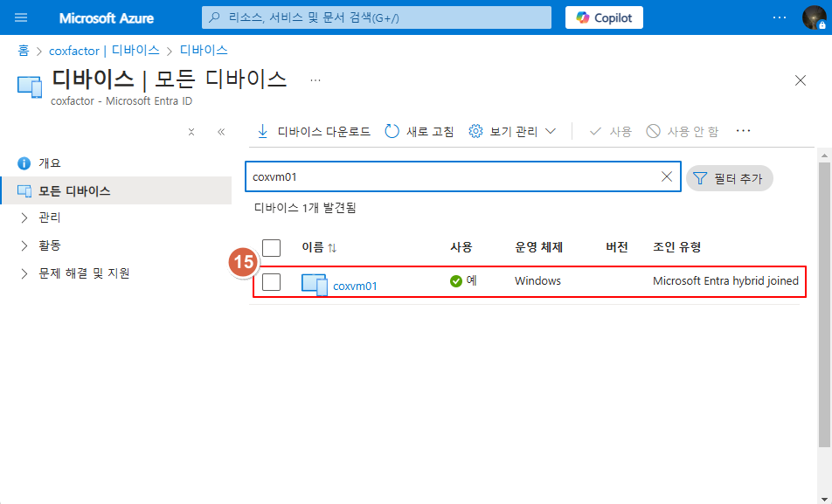Image resolution: width=832 pixels, height=504 pixels.
Task: Click the 운영 체제 column header
Action: tap(538, 246)
